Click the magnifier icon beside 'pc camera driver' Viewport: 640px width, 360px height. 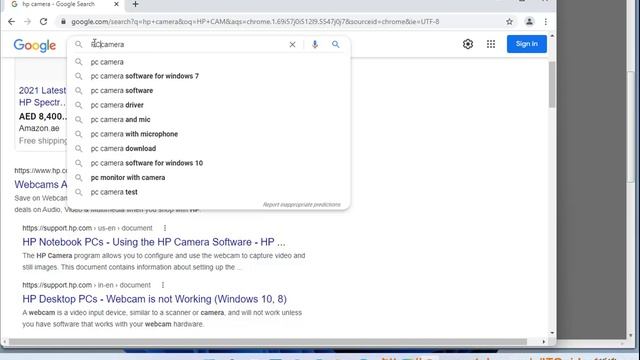click(78, 105)
